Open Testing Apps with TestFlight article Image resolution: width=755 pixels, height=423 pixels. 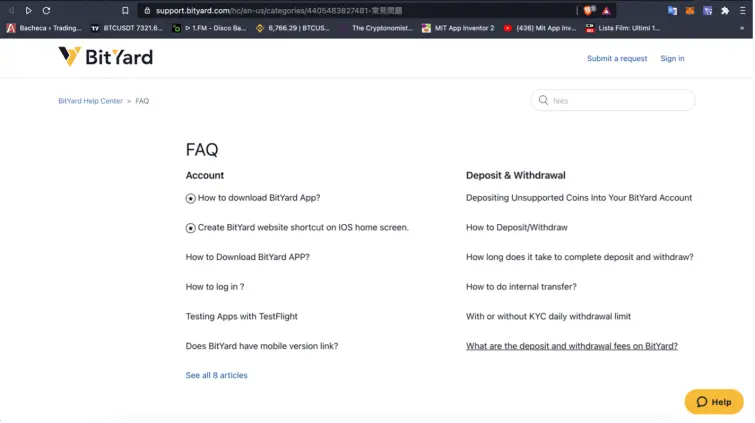coord(242,316)
